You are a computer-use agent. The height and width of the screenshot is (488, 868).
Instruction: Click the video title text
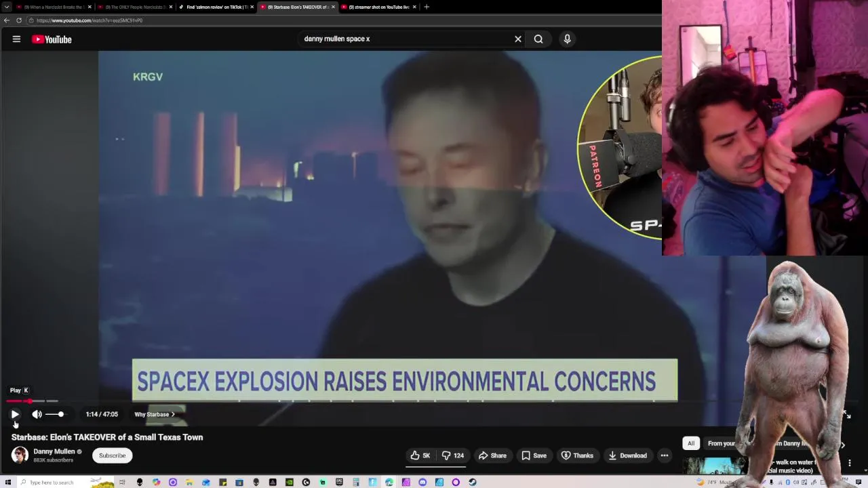pyautogui.click(x=107, y=437)
